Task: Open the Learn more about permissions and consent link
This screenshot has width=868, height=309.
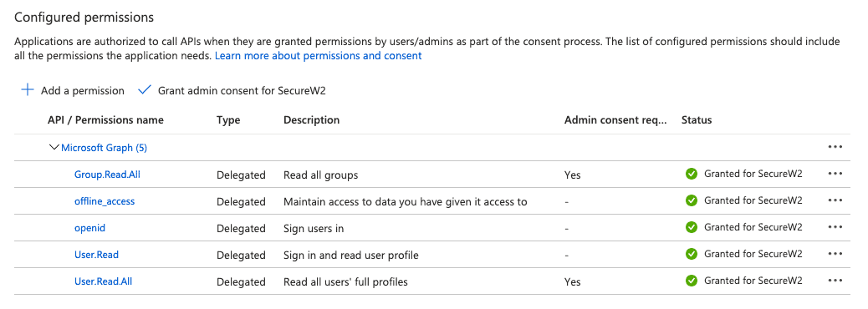Action: tap(319, 56)
